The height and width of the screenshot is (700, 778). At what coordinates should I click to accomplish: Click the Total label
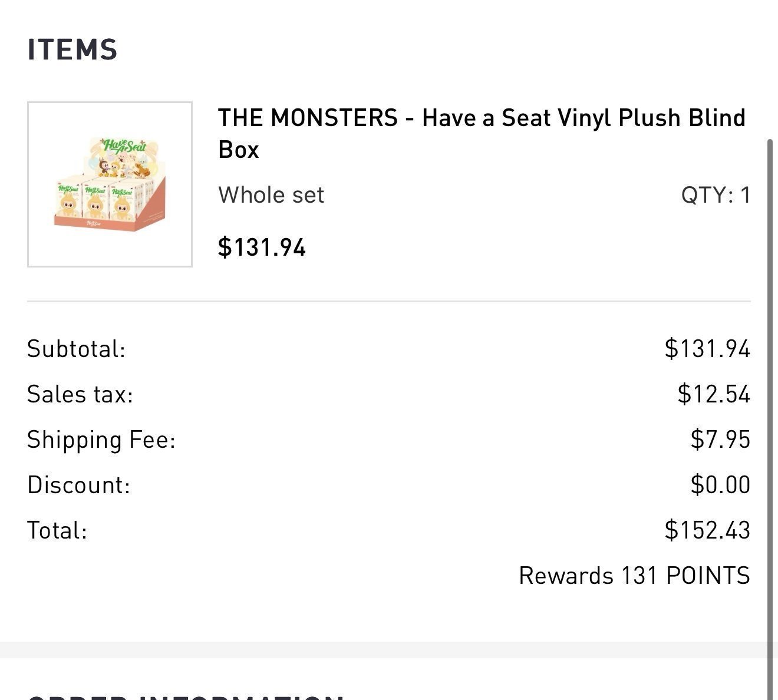point(57,530)
